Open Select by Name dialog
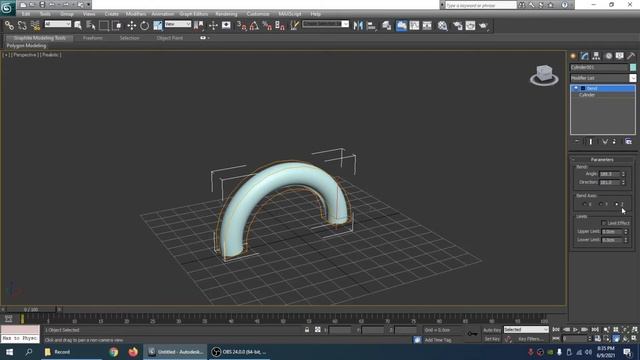 tap(91, 26)
